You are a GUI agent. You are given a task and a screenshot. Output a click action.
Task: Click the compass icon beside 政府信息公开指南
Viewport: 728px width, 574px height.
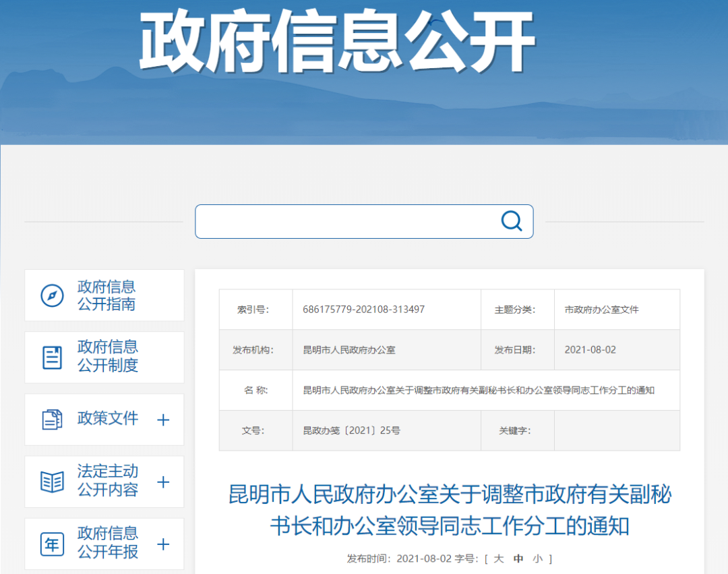53,295
